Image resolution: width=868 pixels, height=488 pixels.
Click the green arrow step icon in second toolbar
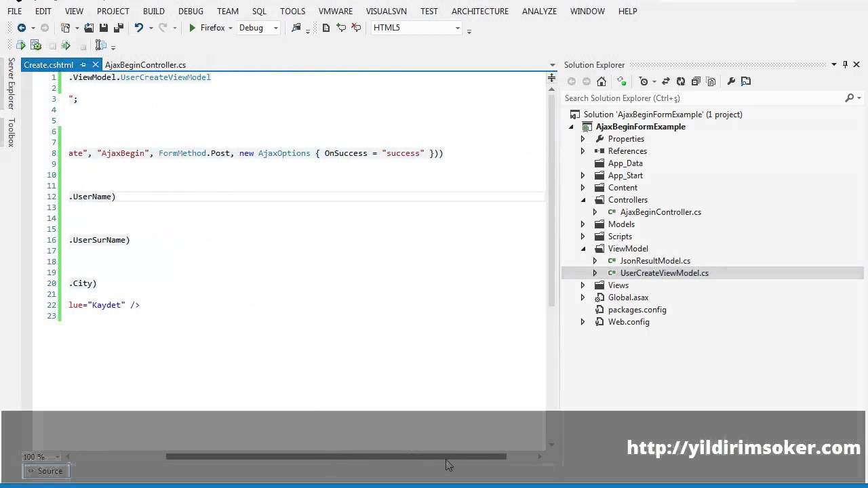pos(66,45)
